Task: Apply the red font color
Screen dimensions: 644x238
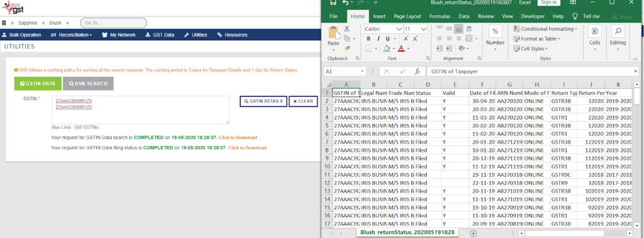Action: coord(401,48)
